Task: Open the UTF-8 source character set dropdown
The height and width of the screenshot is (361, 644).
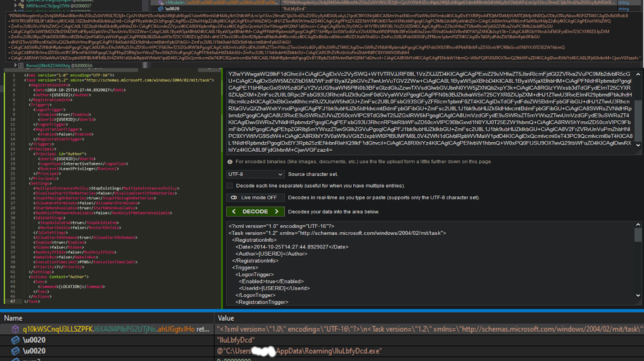Action: coord(255,174)
